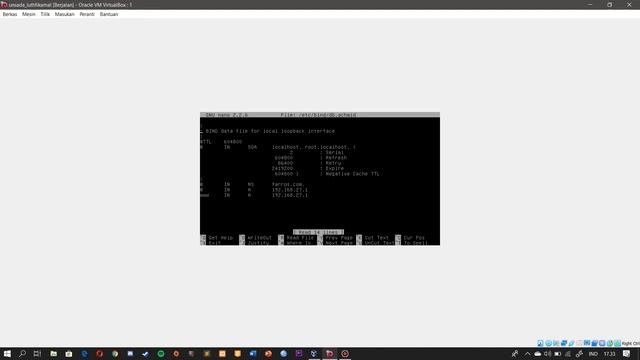
Task: Click the Right Ctrl host key label
Action: click(631, 343)
